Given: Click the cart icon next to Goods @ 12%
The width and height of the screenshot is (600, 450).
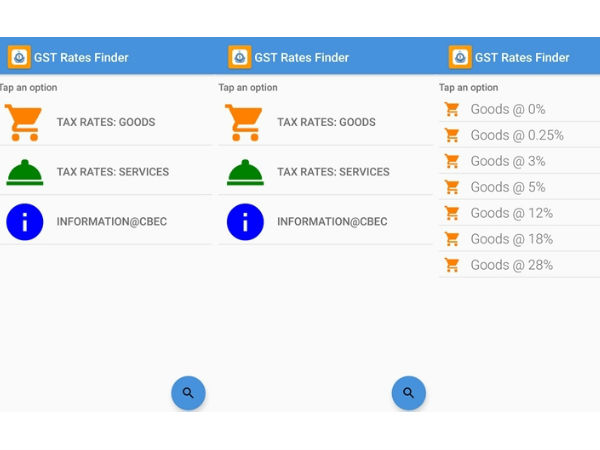Looking at the screenshot, I should click(452, 213).
